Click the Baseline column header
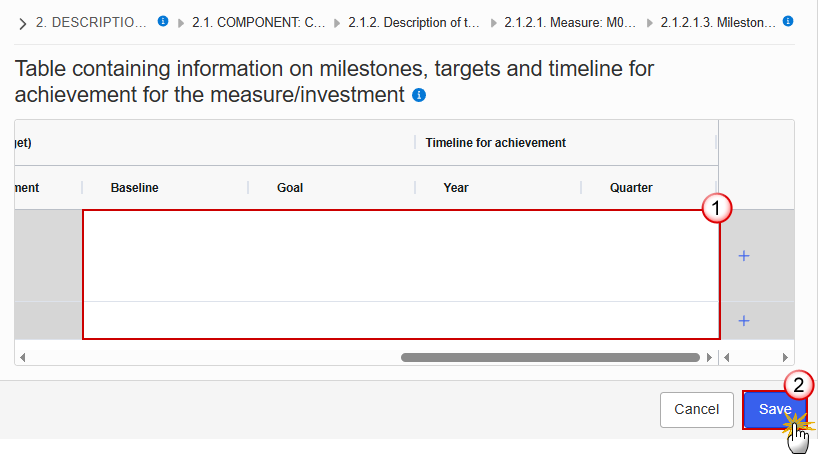819x456 pixels. click(134, 187)
